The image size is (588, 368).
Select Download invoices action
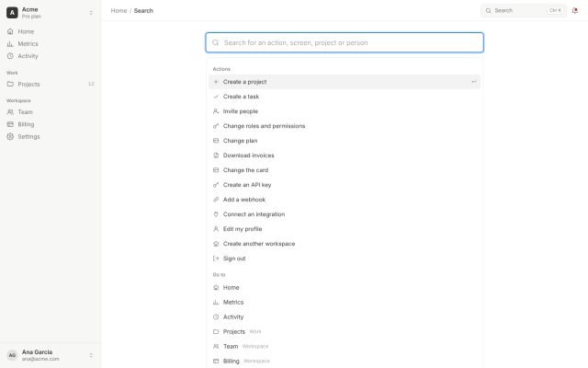(x=345, y=155)
